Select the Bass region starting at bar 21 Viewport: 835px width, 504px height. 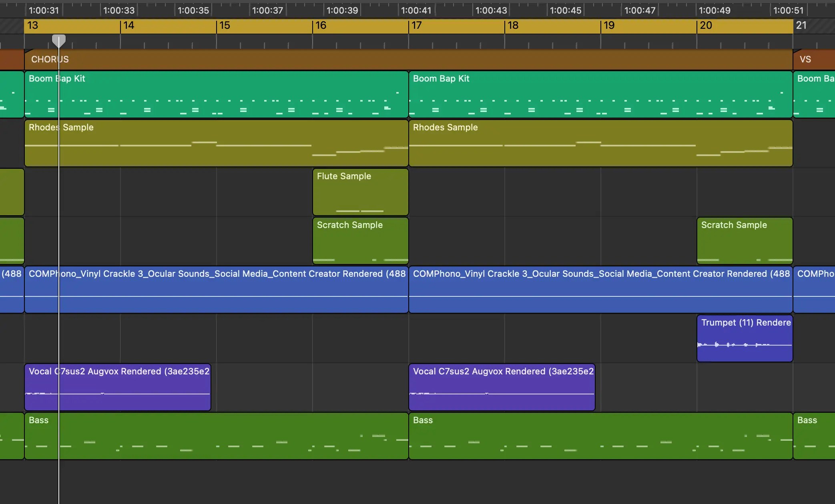tap(814, 436)
